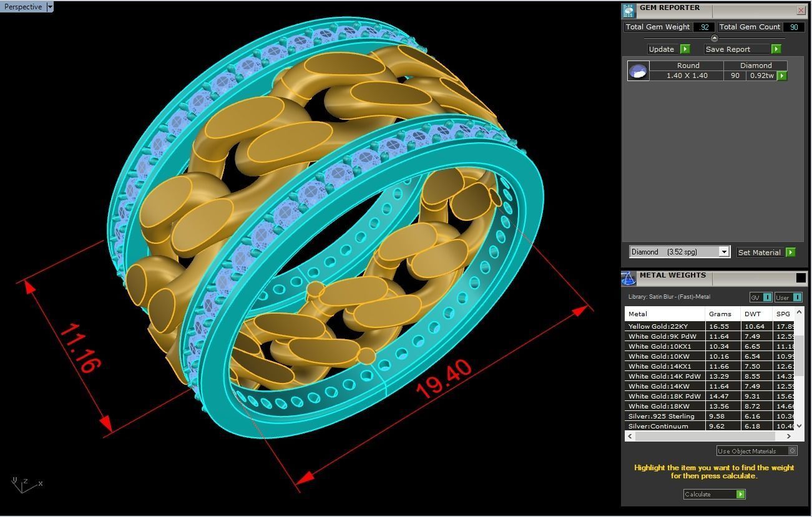This screenshot has width=812, height=517.
Task: Click the Library: Satin Blur - (Fast)-Metal label
Action: pos(669,297)
